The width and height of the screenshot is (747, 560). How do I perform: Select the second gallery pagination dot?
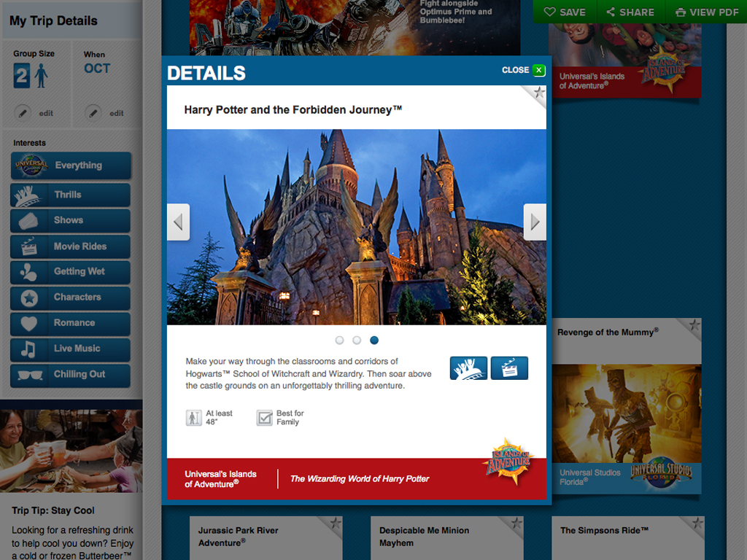[357, 340]
